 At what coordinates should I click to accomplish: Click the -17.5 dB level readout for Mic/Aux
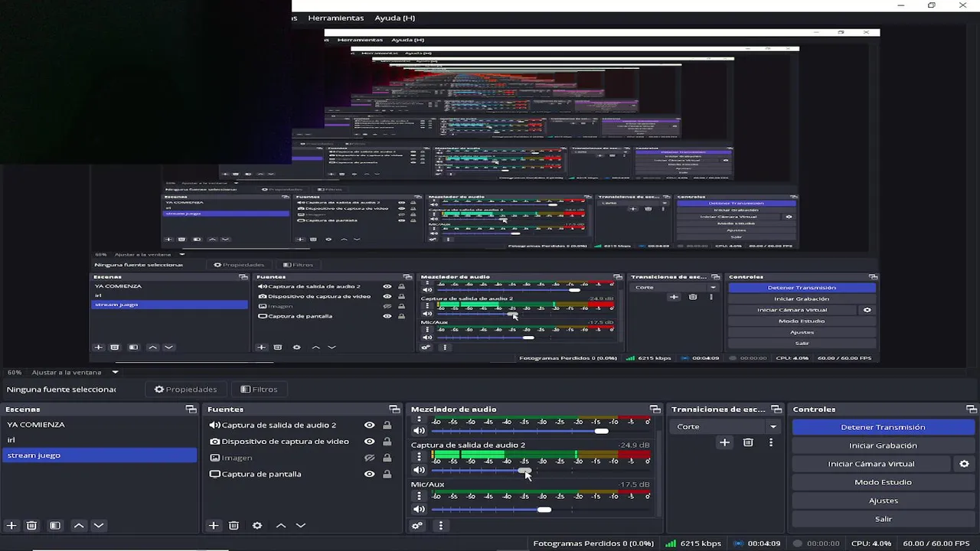[634, 484]
